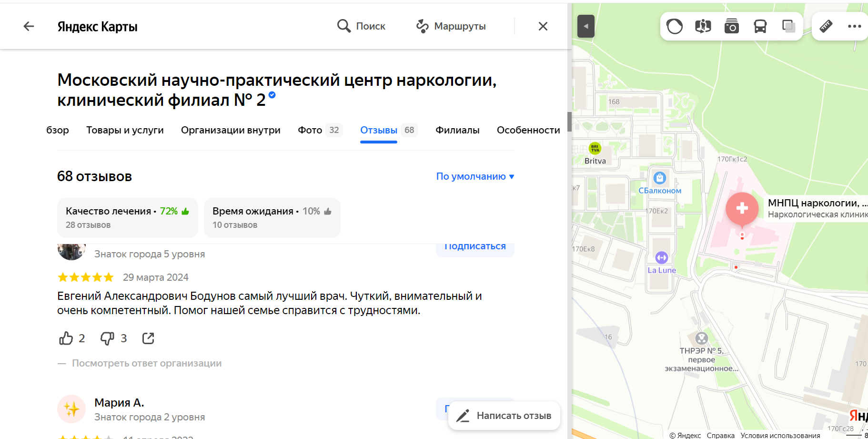This screenshot has height=439, width=868.
Task: Click the panel vertical scrollbar thumb
Action: click(x=569, y=122)
